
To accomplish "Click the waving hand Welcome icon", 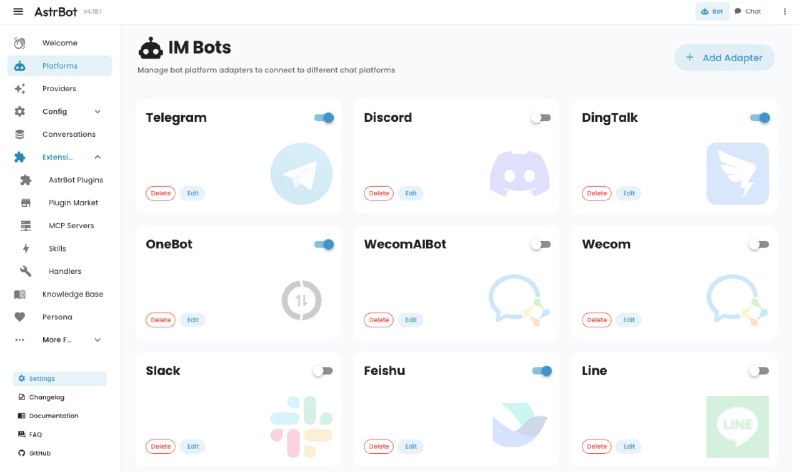I will [x=19, y=43].
